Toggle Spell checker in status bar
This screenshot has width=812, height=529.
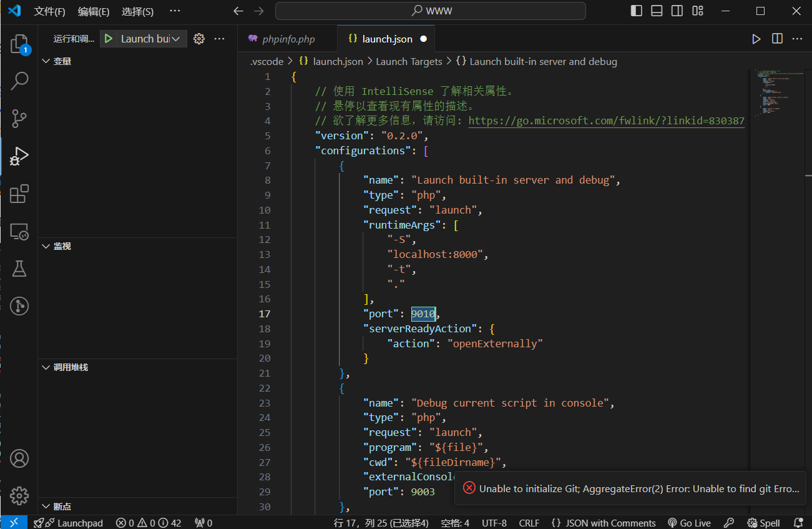[763, 523]
